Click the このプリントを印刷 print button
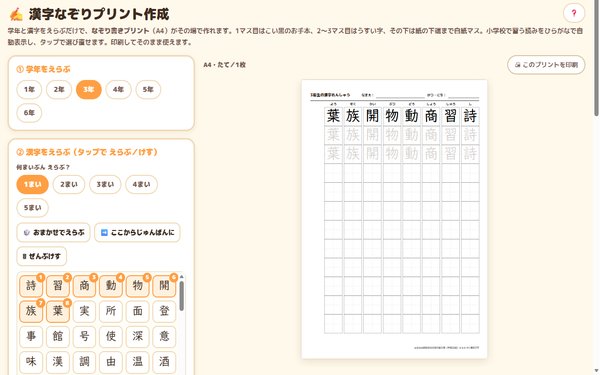The height and width of the screenshot is (375, 600). [x=546, y=65]
